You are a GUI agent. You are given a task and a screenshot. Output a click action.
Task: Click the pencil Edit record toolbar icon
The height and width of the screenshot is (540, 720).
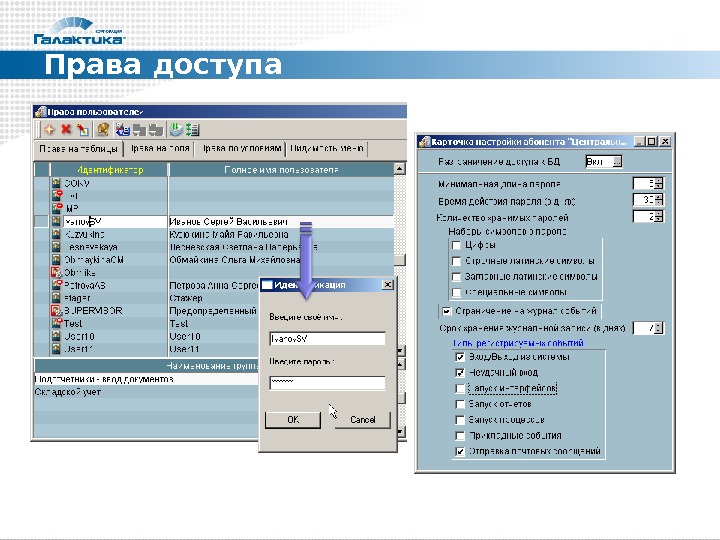(x=83, y=130)
